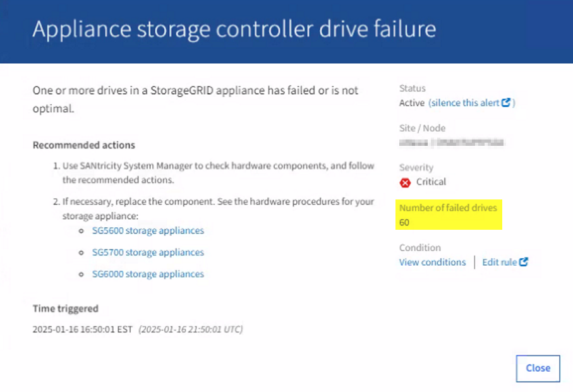Select the Edit rule link

pos(500,262)
